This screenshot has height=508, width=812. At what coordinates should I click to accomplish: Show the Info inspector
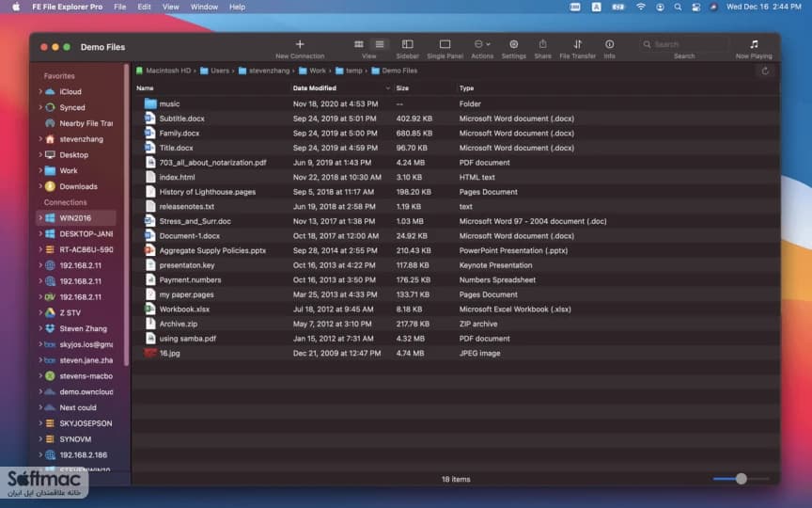coord(610,44)
